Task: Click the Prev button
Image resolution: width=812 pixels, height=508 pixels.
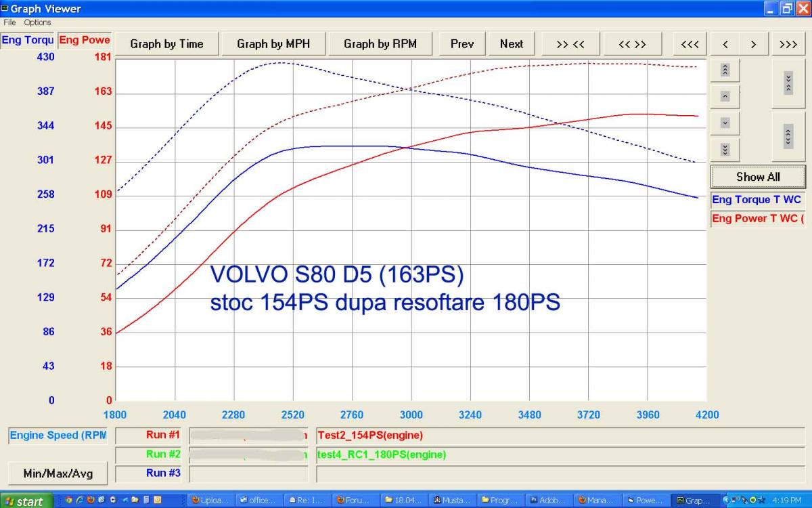Action: (x=462, y=44)
